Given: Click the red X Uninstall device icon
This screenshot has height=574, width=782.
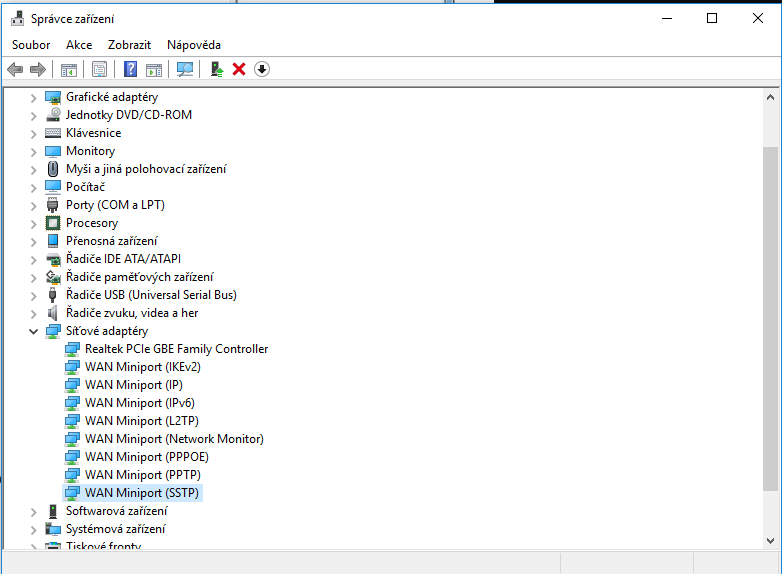Looking at the screenshot, I should point(239,69).
